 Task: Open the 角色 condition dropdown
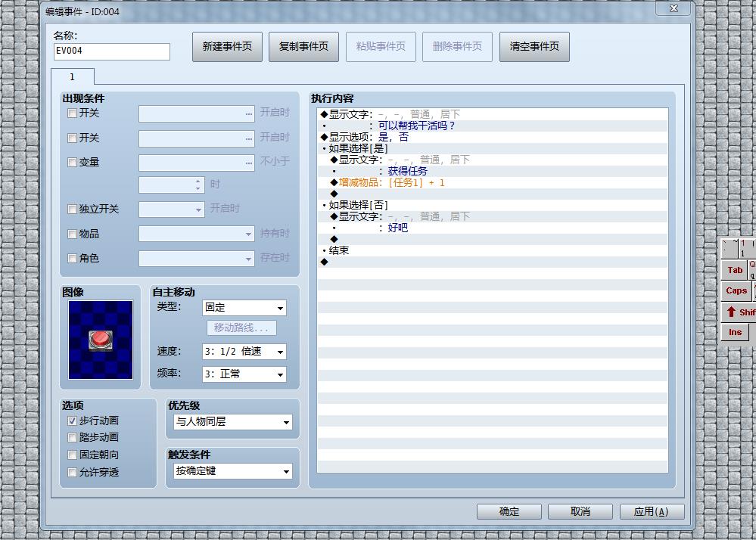tap(197, 259)
